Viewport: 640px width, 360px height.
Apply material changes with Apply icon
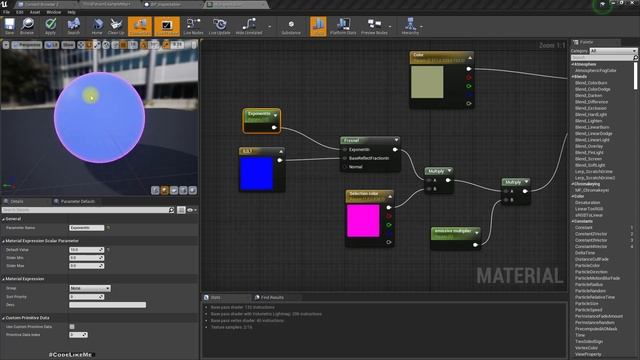click(x=50, y=26)
